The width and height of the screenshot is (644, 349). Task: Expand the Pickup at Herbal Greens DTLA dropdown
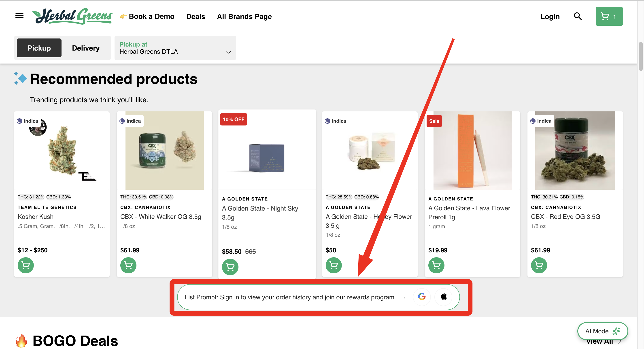pyautogui.click(x=175, y=48)
